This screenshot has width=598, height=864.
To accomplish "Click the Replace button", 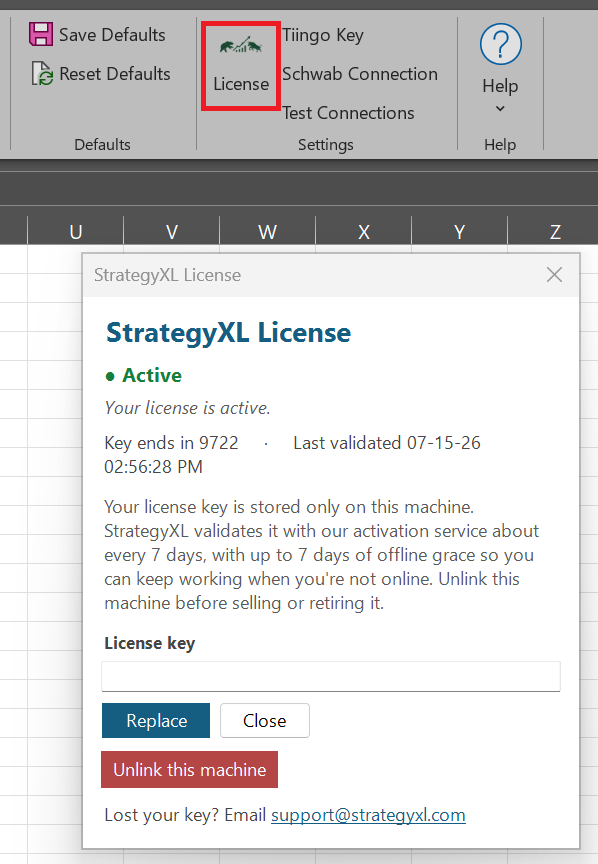I will pyautogui.click(x=156, y=720).
